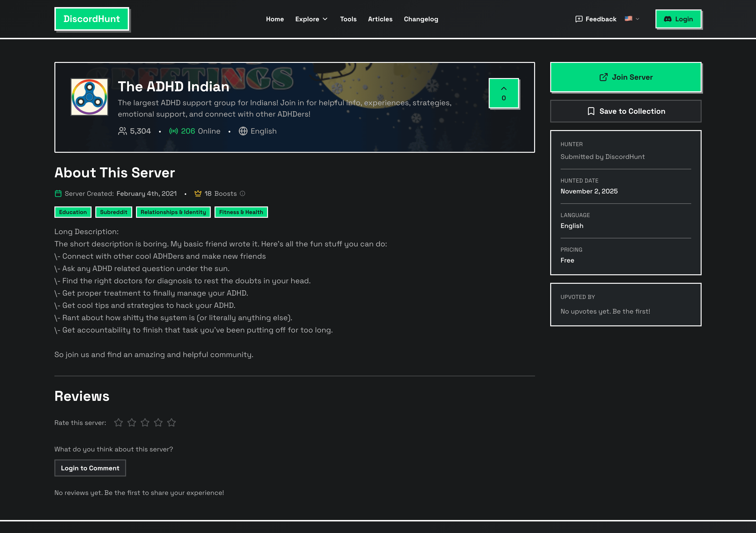756x533 pixels.
Task: Click the info icon after Boosts
Action: [x=242, y=194]
